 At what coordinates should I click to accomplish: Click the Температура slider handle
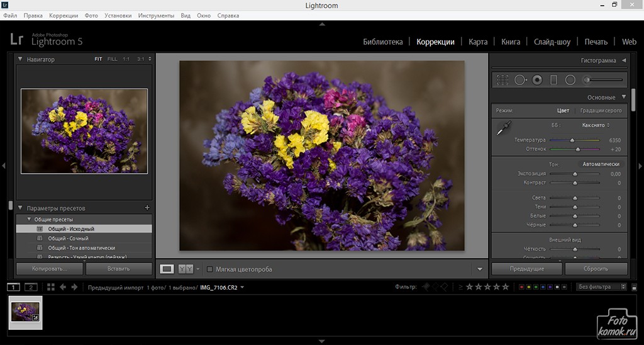pos(572,140)
